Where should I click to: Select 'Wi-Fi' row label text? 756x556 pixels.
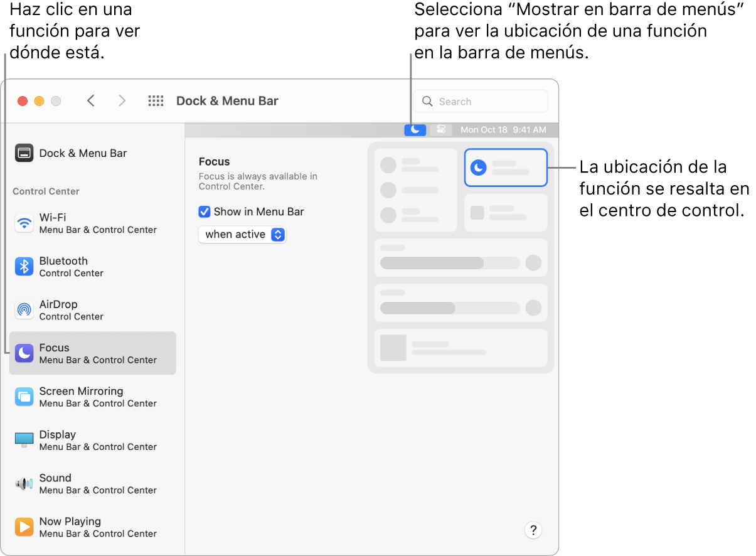point(53,217)
